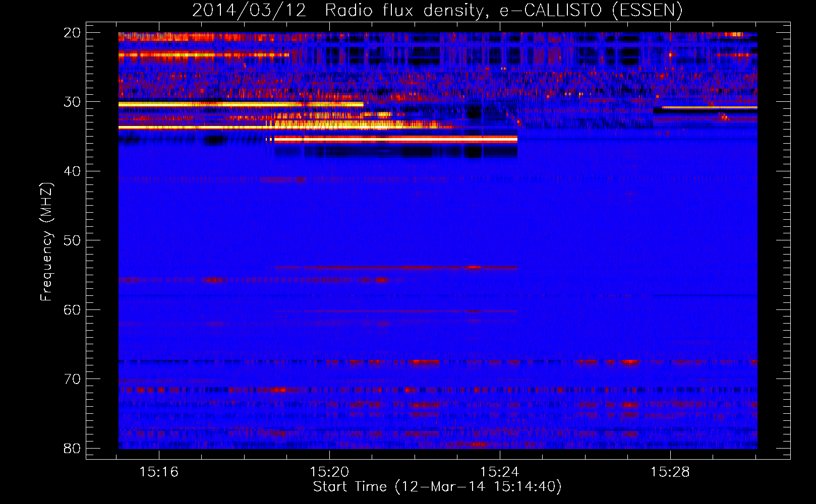Click the '40' frequency tick label
Viewport: 816px width, 504px height.
pos(72,171)
